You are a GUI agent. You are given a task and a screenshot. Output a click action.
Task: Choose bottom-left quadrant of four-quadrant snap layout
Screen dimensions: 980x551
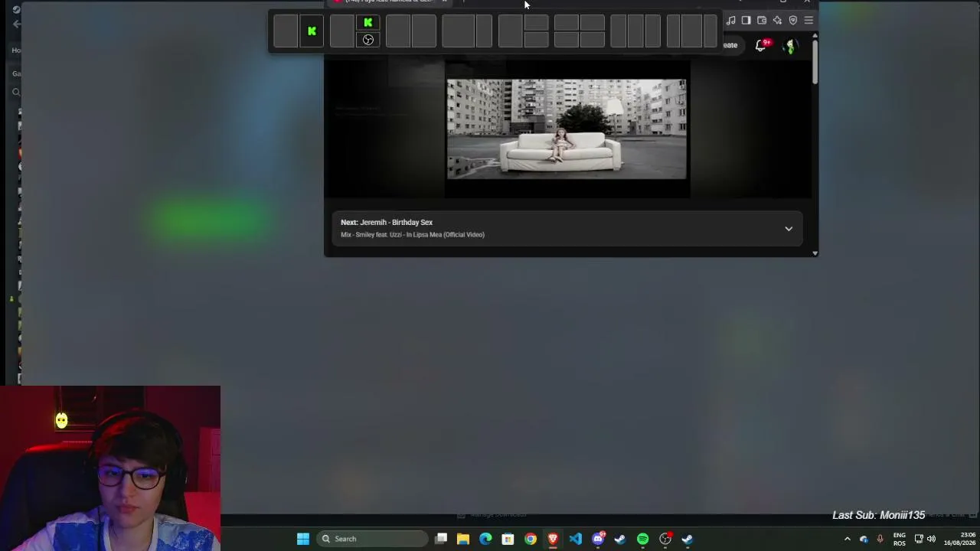[x=567, y=40]
